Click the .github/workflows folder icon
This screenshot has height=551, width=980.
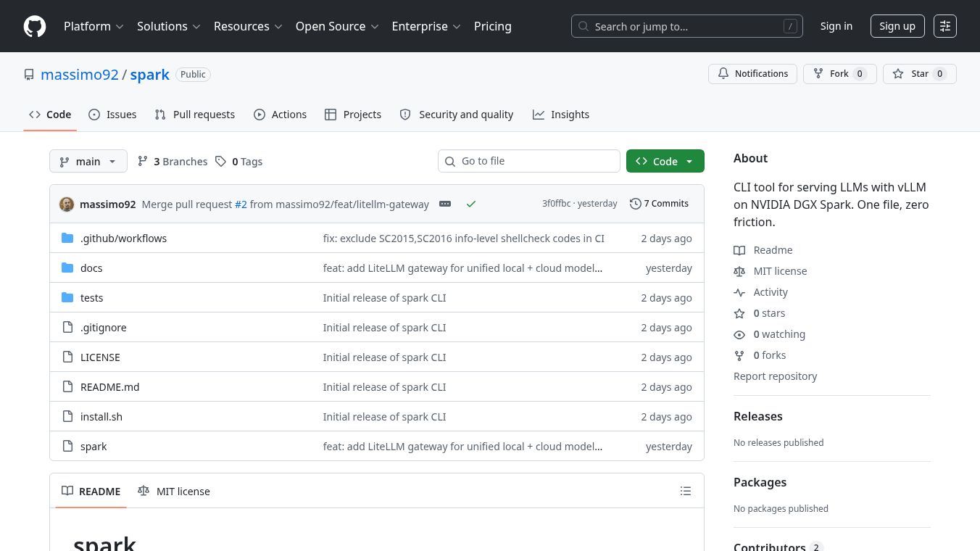click(67, 238)
